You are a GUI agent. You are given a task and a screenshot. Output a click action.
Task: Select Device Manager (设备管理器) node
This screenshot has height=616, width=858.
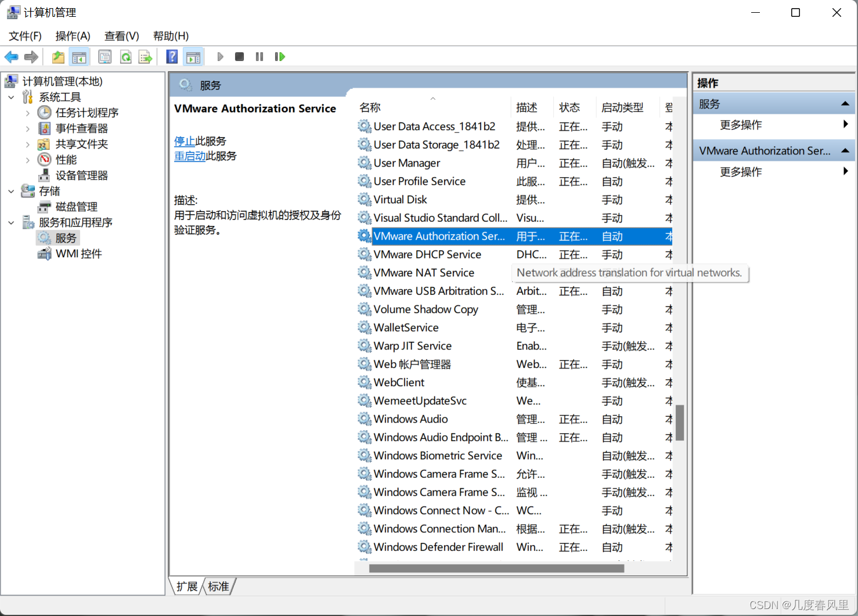(82, 175)
